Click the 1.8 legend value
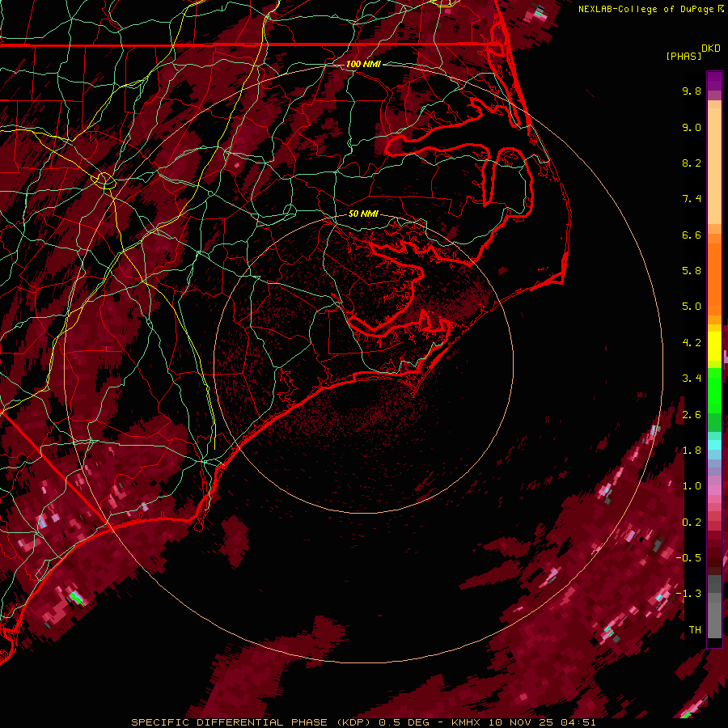Image resolution: width=728 pixels, height=728 pixels. click(692, 451)
